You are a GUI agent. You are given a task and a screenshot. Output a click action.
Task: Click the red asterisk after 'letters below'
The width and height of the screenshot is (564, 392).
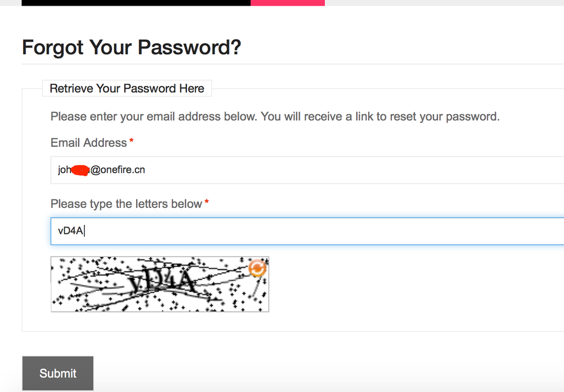[x=207, y=202]
